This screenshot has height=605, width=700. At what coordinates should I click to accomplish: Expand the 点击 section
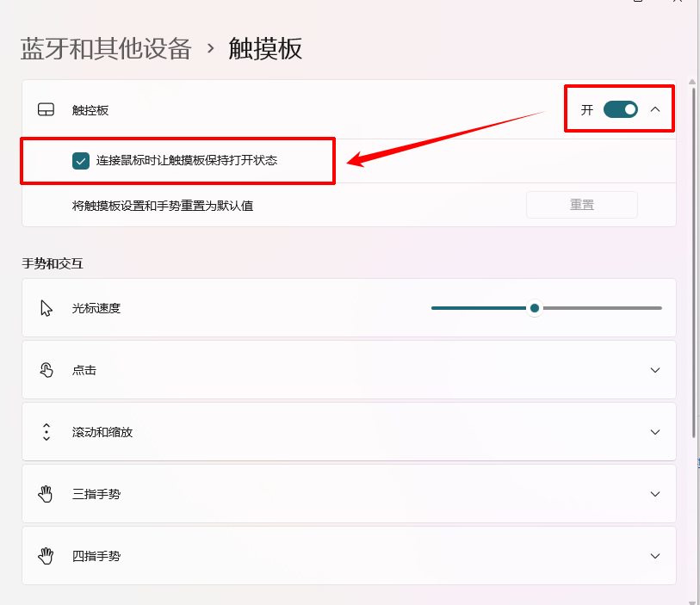[655, 370]
